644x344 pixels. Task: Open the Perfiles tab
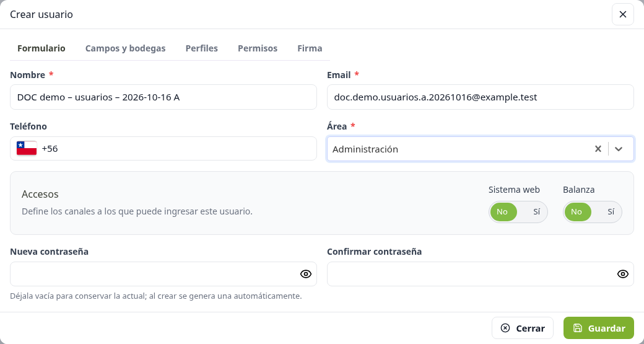202,48
